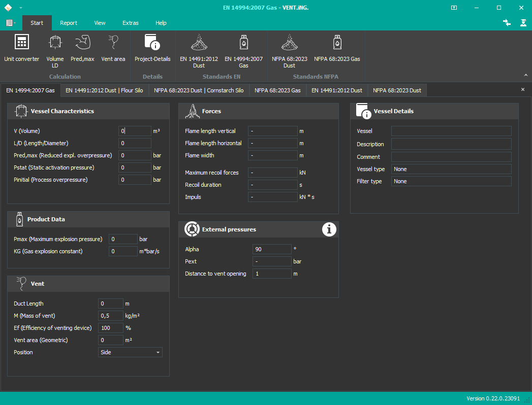Open the Filter type dropdown

click(x=451, y=181)
